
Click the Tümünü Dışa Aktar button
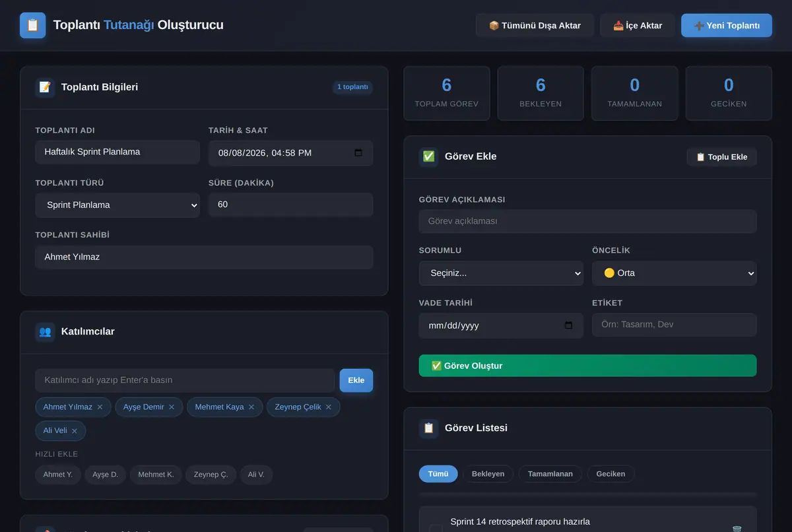tap(535, 26)
